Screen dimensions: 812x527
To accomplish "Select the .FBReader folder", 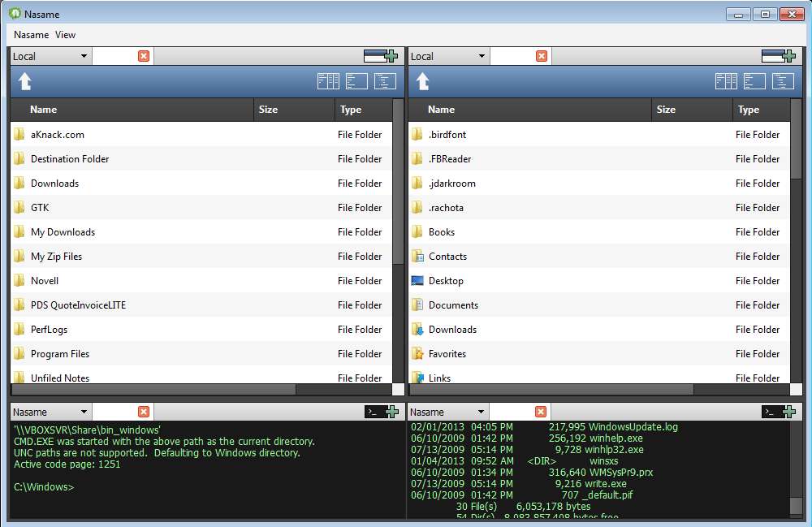I will click(x=599, y=159).
